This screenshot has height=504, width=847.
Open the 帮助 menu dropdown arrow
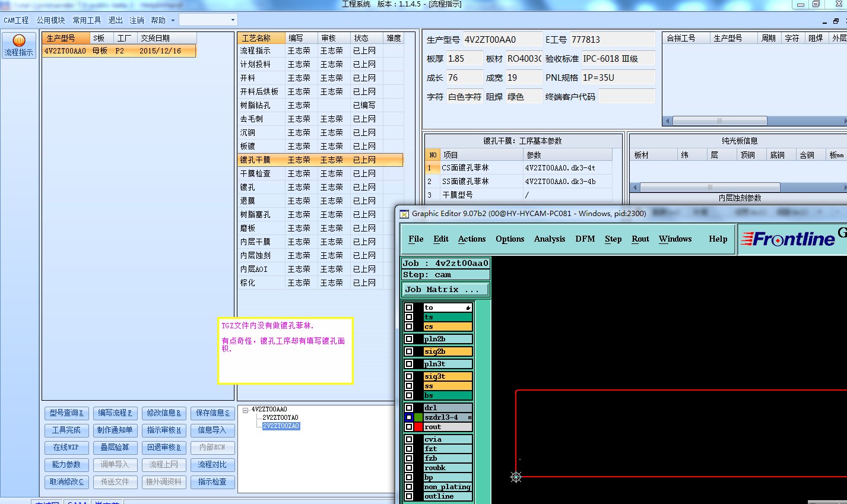pyautogui.click(x=173, y=20)
